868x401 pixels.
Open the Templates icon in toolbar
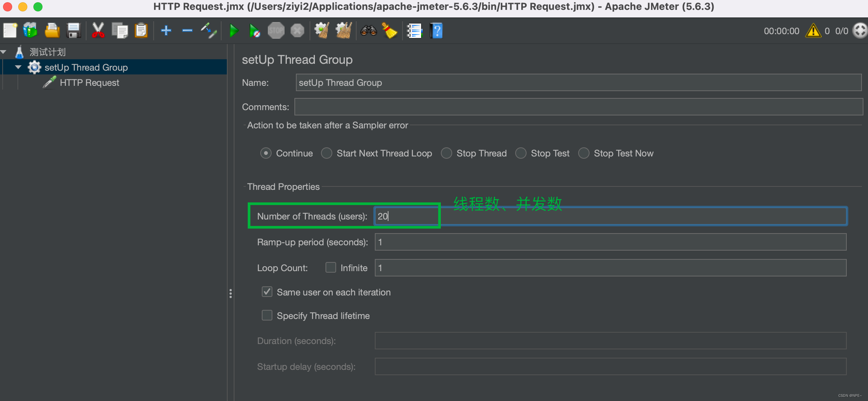pos(30,31)
